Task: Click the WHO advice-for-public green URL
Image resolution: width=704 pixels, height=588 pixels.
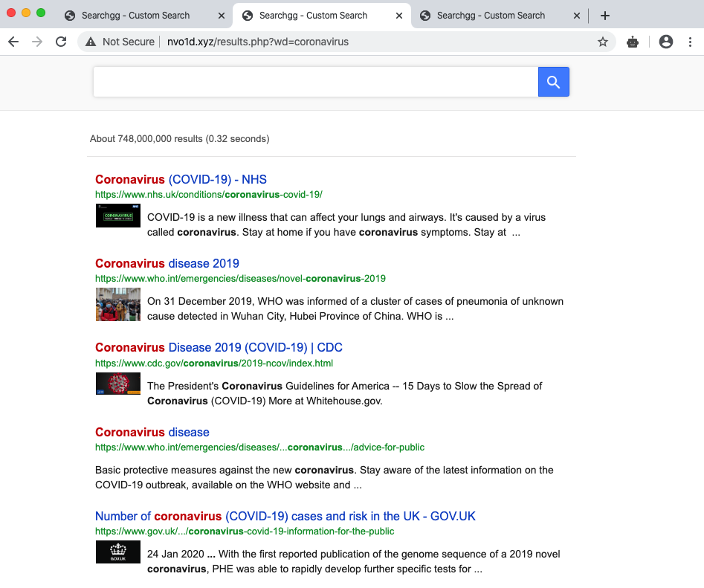Action: click(x=259, y=448)
